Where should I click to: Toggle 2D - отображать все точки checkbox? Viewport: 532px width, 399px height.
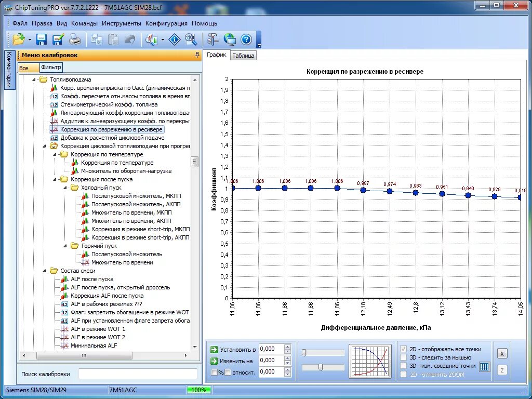click(403, 349)
